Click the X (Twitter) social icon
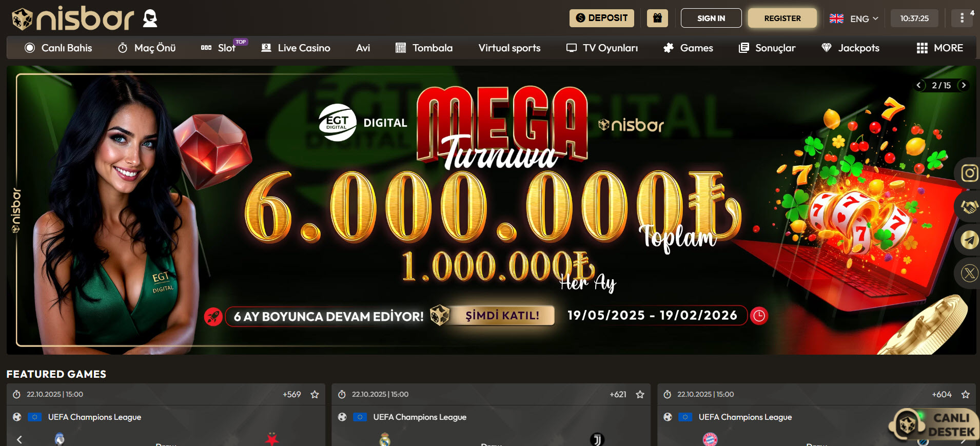This screenshot has height=446, width=980. pyautogui.click(x=969, y=273)
